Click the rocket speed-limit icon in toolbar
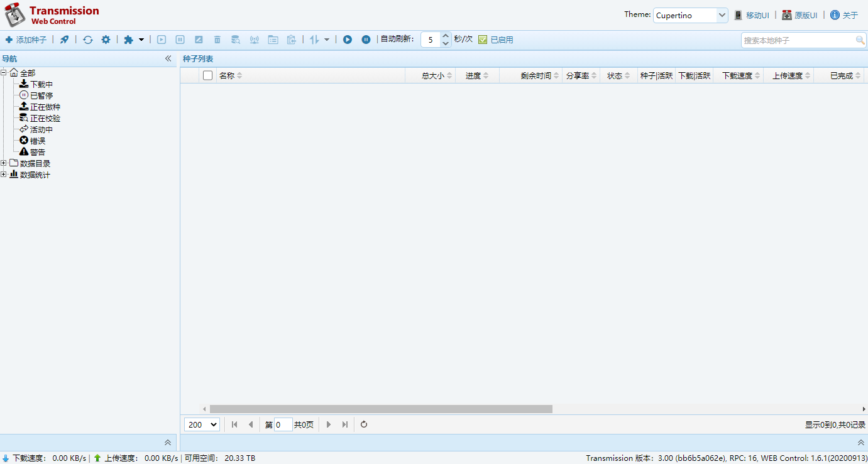868x464 pixels. [64, 40]
